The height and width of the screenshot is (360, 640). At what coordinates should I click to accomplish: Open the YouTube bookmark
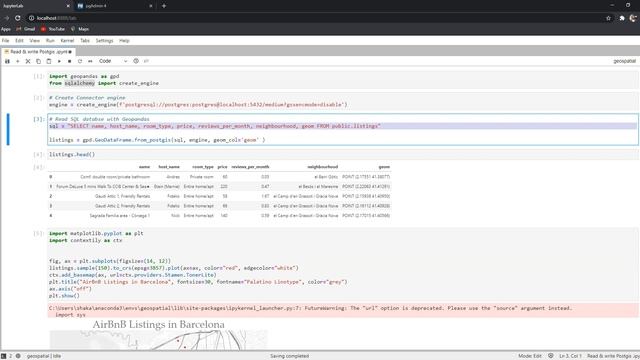pos(53,29)
